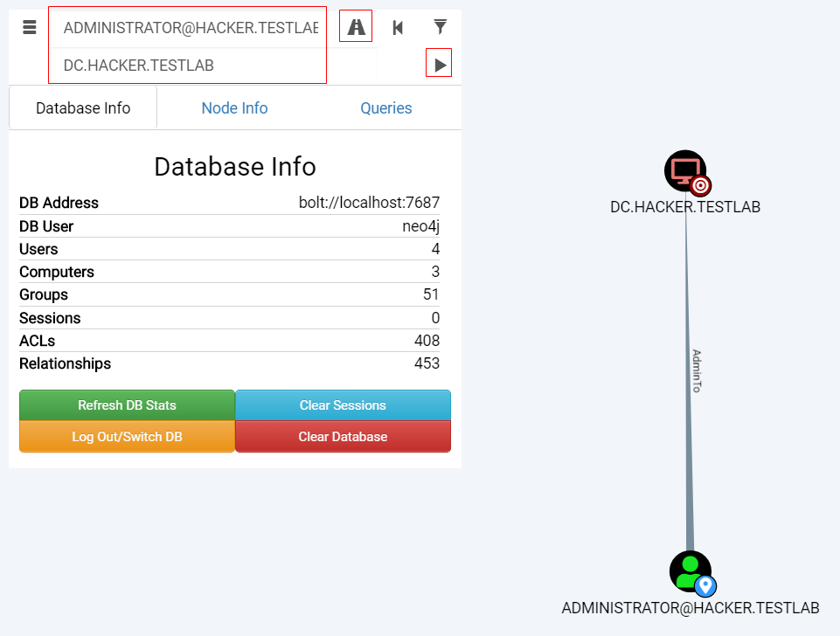Click the AdminTo edge label
The image size is (840, 636).
696,371
